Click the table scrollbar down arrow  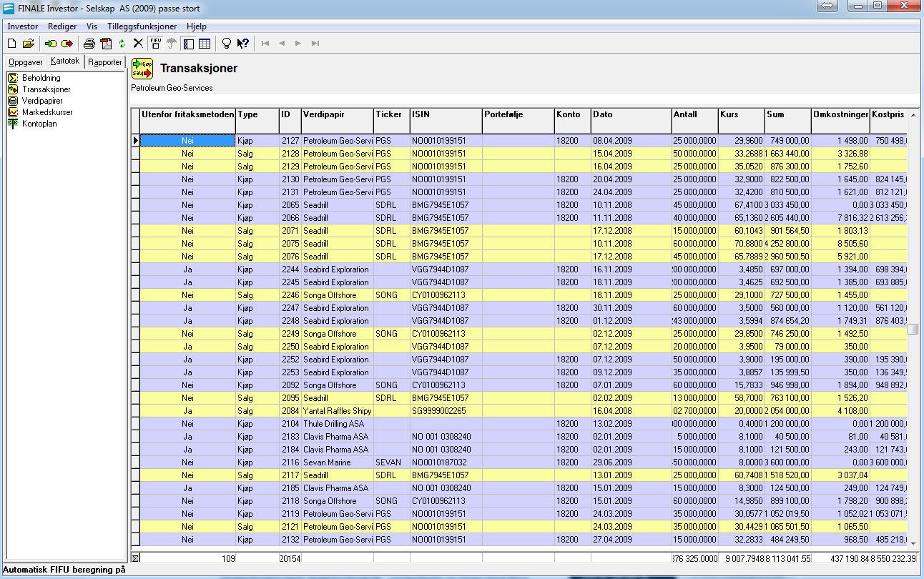(913, 543)
